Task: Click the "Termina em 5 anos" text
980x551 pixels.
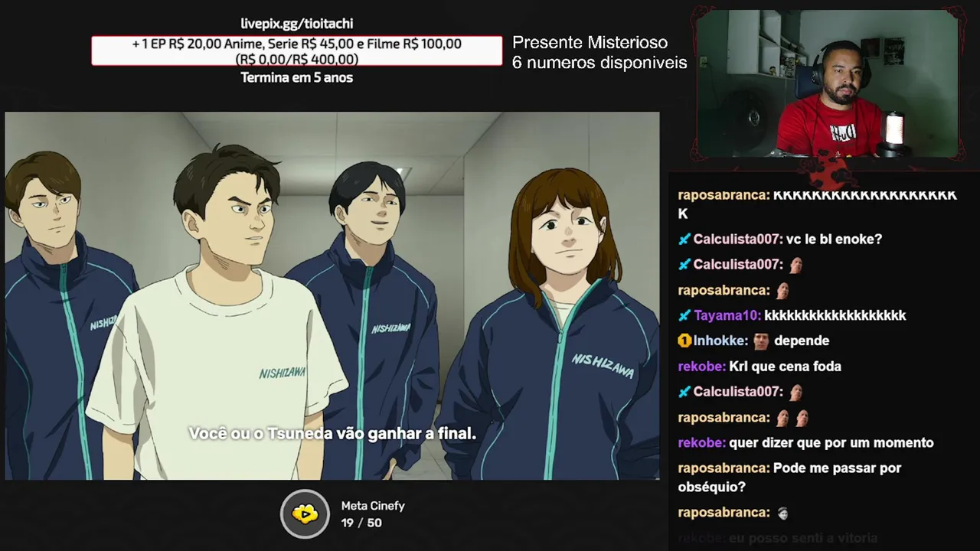Action: [297, 77]
